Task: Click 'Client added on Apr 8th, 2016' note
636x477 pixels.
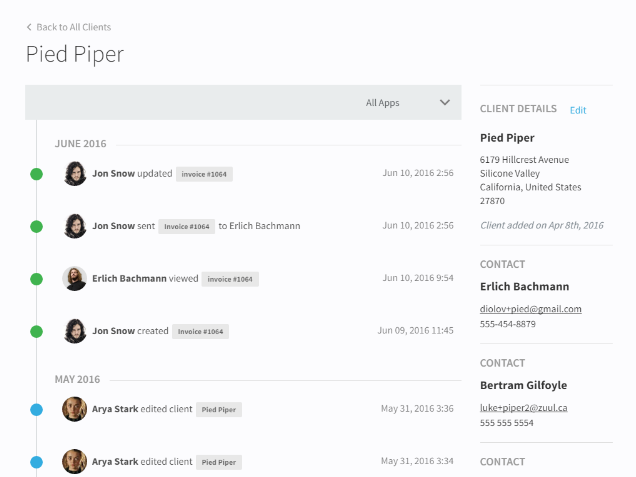Action: click(542, 226)
